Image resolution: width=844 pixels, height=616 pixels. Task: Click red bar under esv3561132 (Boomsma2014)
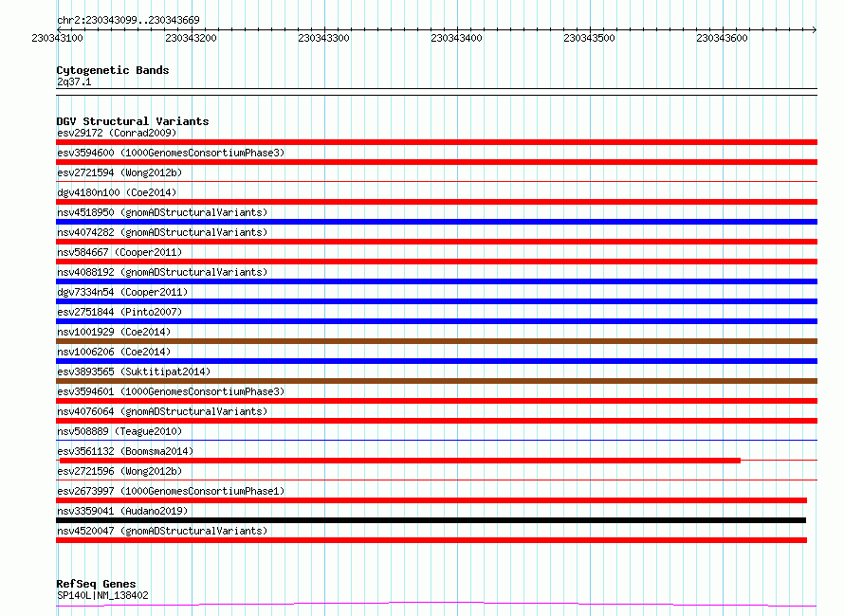(x=400, y=461)
